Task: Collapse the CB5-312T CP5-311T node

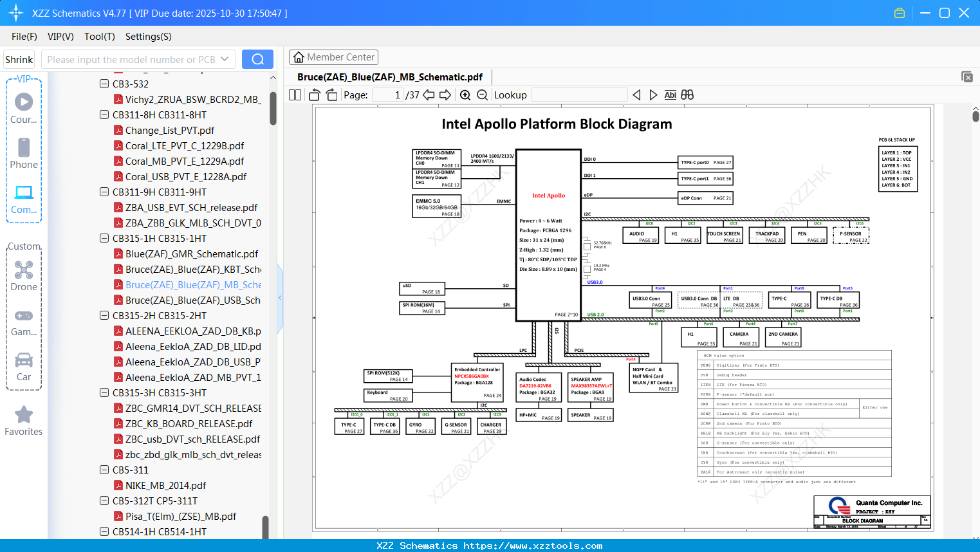Action: [x=104, y=501]
